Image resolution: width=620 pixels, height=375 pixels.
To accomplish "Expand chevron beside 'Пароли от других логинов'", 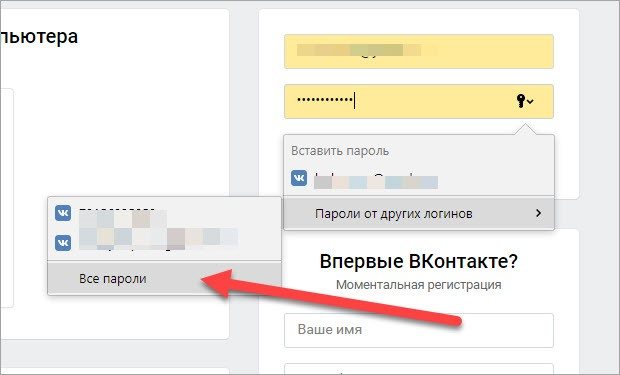I will tap(538, 213).
